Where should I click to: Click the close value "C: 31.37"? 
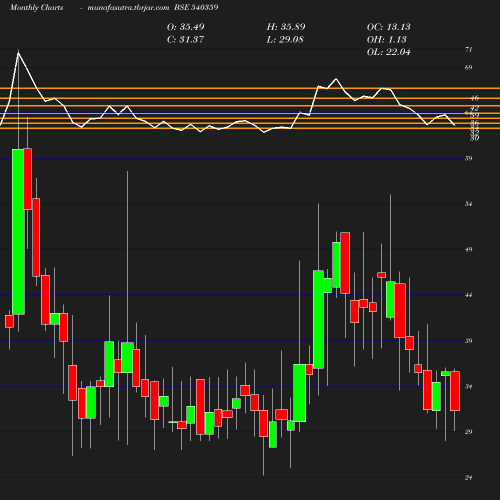185,39
